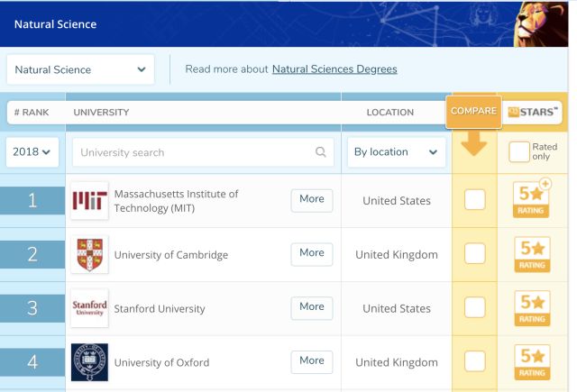Click Cambridge's 5-star rating badge
The height and width of the screenshot is (392, 577).
pyautogui.click(x=532, y=254)
